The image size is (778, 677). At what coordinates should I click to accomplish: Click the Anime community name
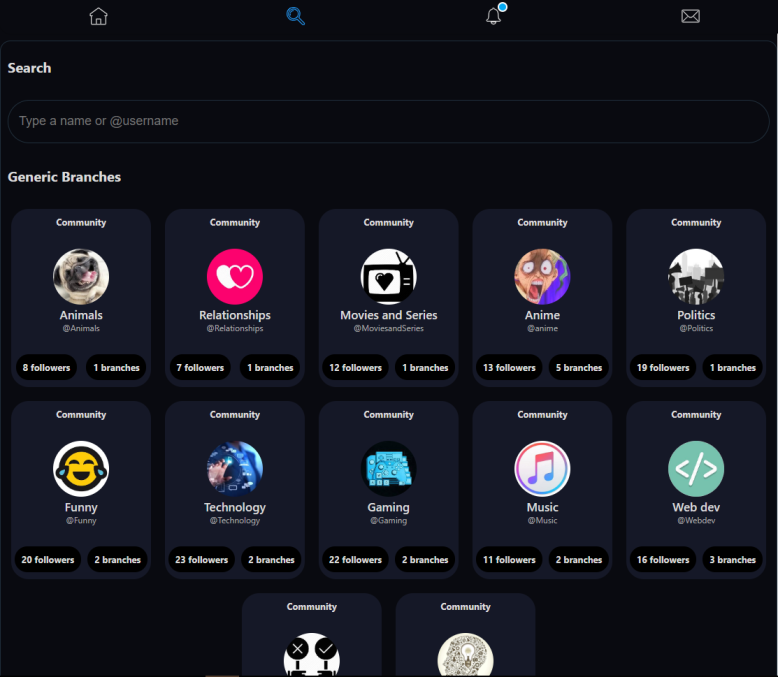click(x=542, y=315)
